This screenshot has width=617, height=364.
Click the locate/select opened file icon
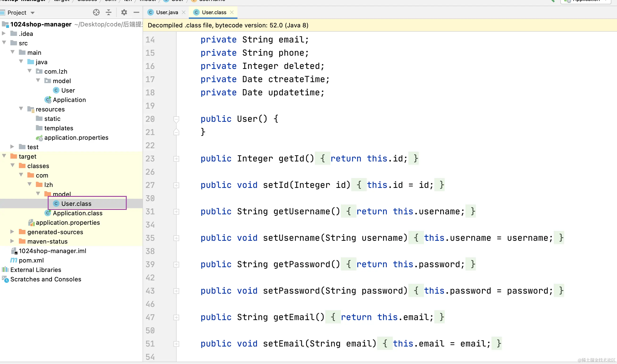click(x=96, y=12)
